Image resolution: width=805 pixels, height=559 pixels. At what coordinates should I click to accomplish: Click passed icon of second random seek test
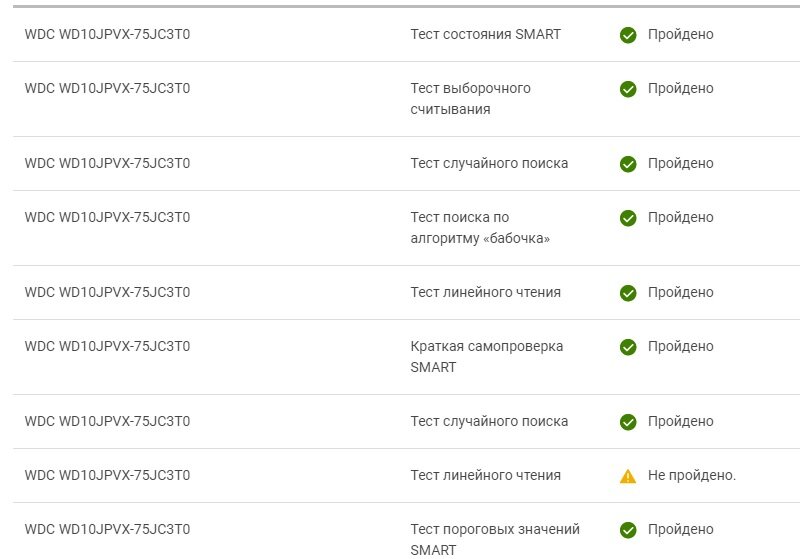pos(628,421)
